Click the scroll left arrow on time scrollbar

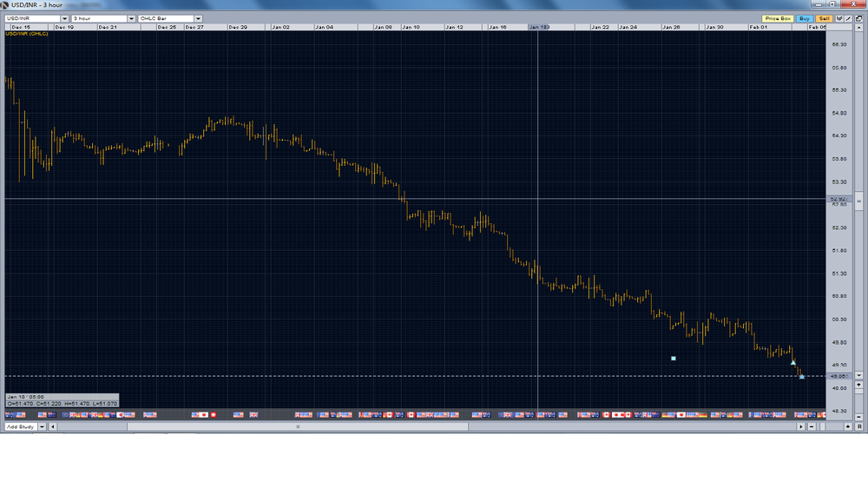coord(53,426)
